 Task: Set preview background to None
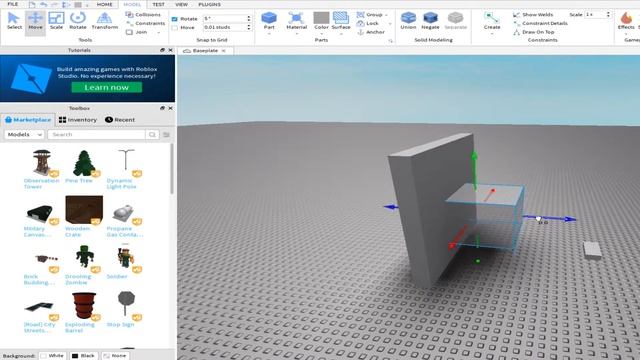(x=114, y=356)
